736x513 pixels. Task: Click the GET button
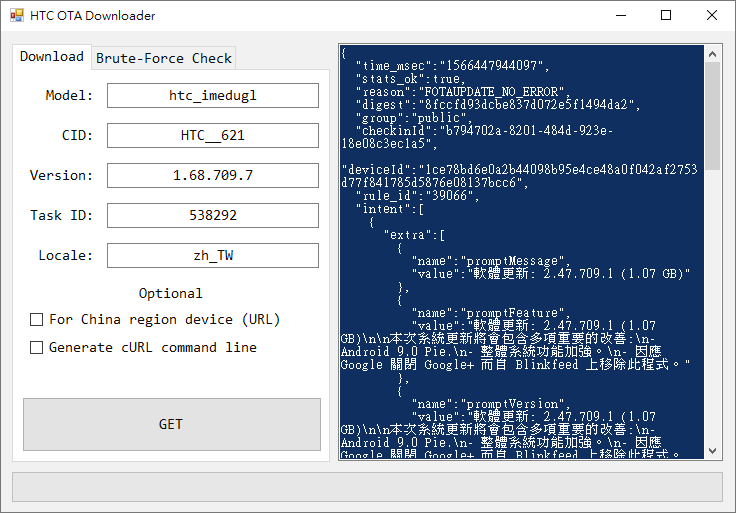click(x=172, y=424)
